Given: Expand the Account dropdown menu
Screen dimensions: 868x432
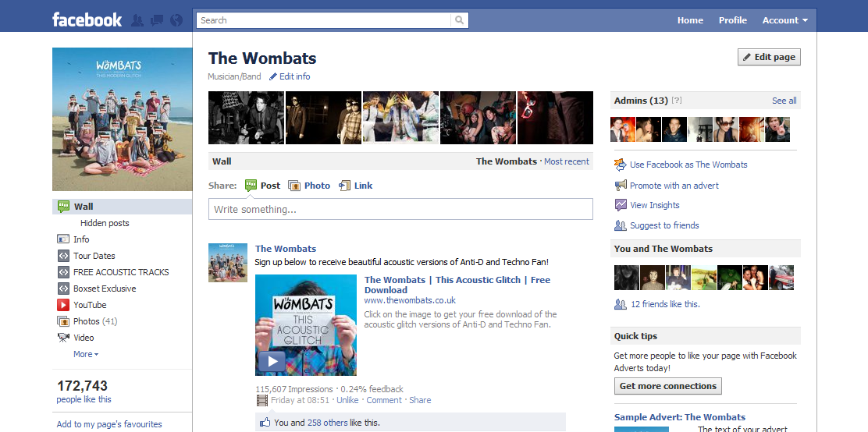Looking at the screenshot, I should tap(785, 20).
